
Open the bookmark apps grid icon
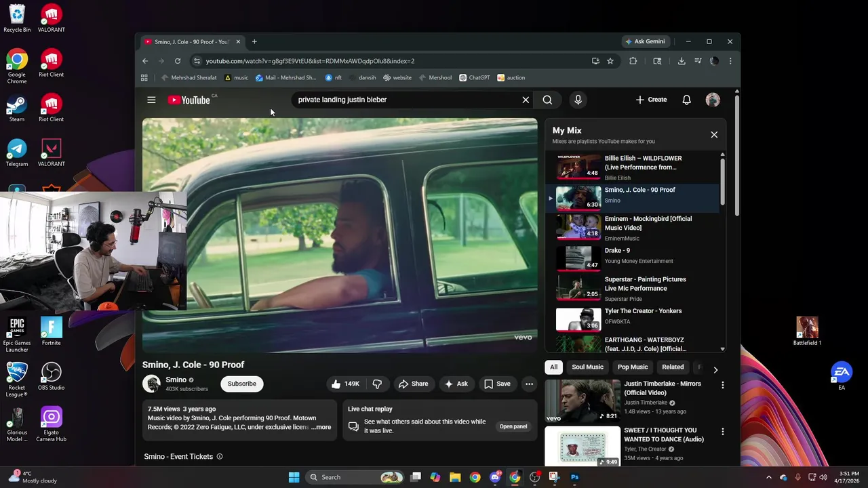click(144, 78)
